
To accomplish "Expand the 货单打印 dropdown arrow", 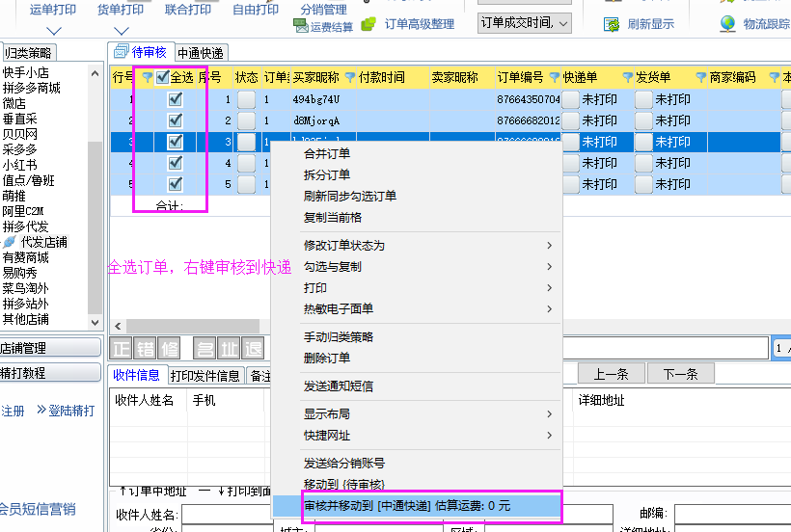I will pos(122,31).
